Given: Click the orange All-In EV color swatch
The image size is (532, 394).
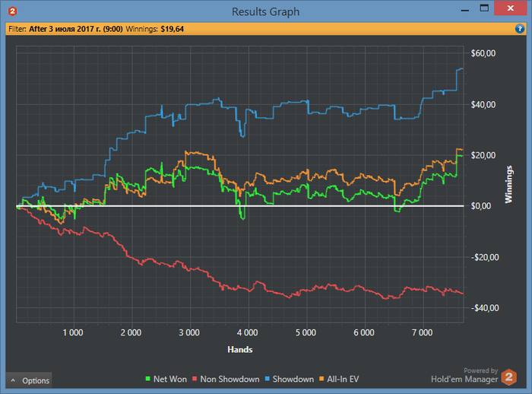Looking at the screenshot, I should pos(321,379).
